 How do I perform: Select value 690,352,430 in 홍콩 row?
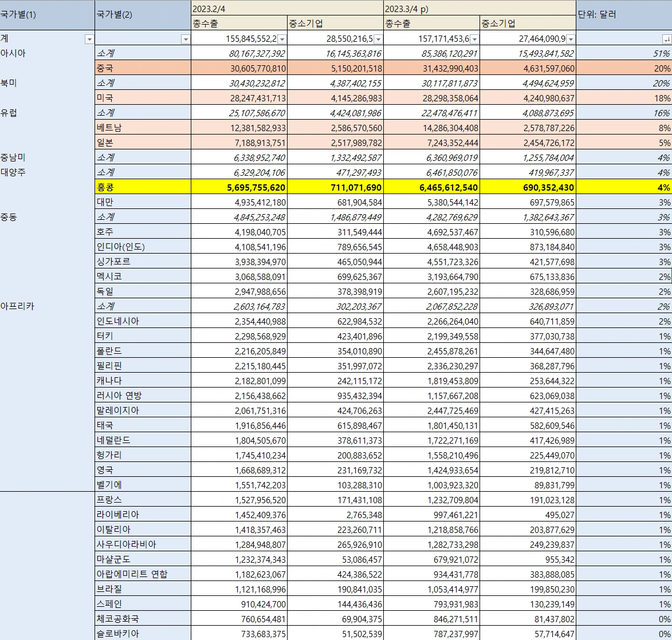[x=528, y=187]
